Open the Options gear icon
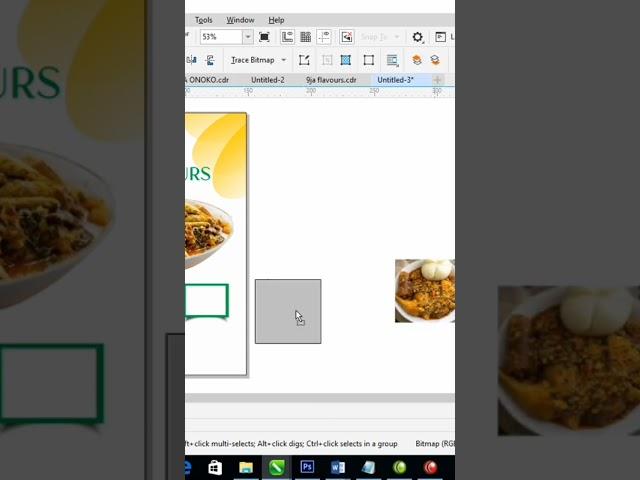Screen dimensions: 640x480 (417, 37)
